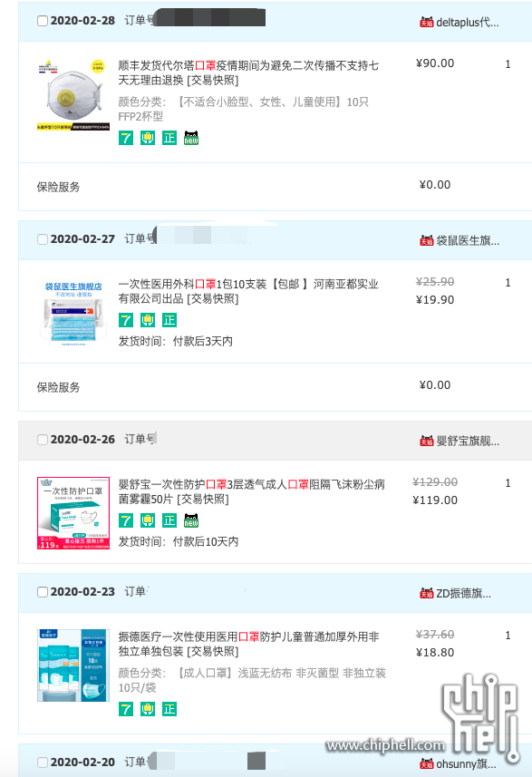Select the 2020-02-28 order checkbox
Image resolution: width=532 pixels, height=777 pixels.
click(43, 21)
